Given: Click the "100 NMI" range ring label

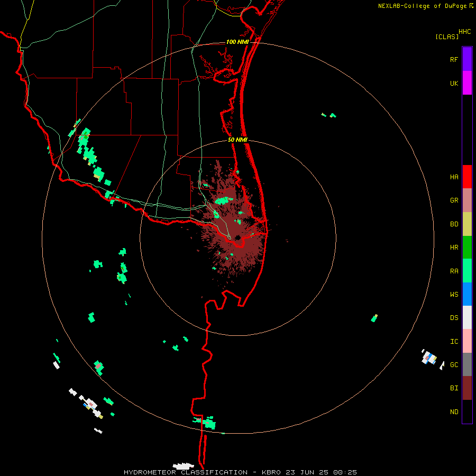Looking at the screenshot, I should tap(237, 42).
